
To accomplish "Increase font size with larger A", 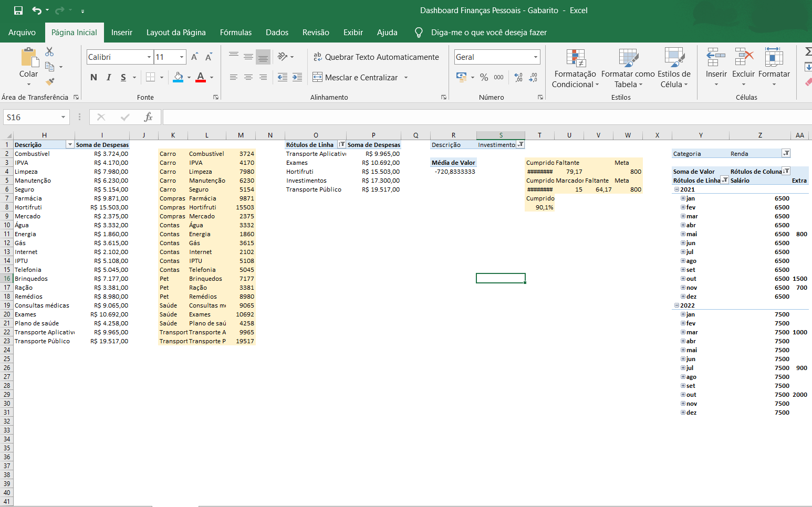I will point(194,57).
